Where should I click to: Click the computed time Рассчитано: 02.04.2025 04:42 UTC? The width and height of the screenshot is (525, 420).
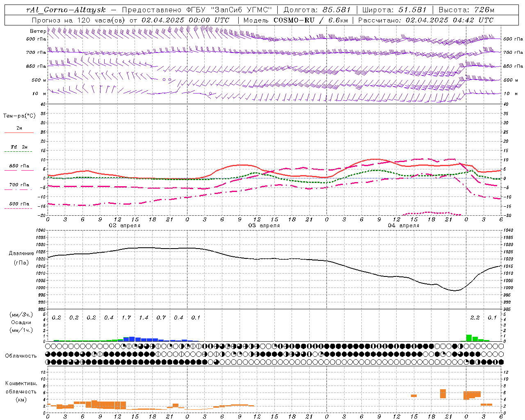click(426, 20)
